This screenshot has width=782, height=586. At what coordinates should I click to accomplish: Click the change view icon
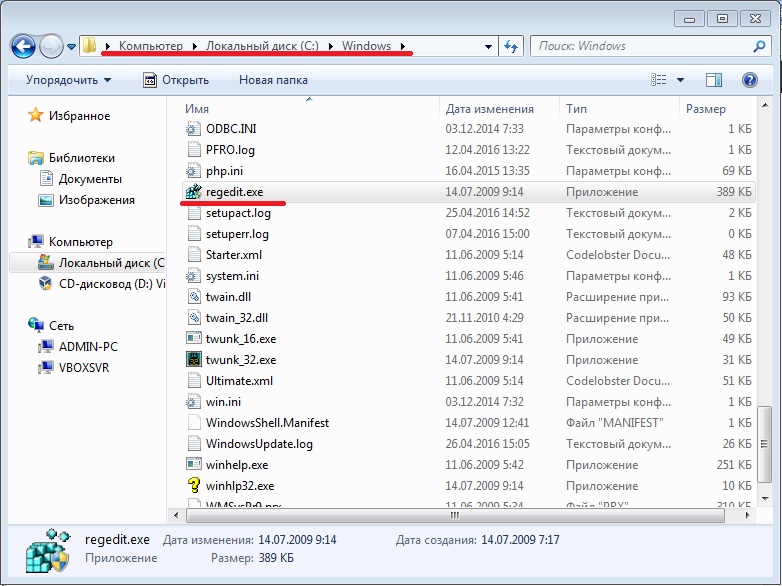659,80
